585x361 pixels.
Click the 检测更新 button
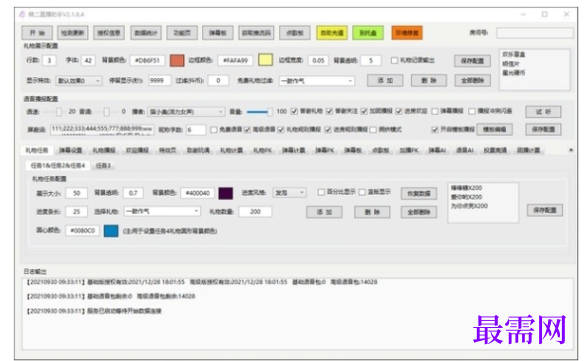point(73,33)
